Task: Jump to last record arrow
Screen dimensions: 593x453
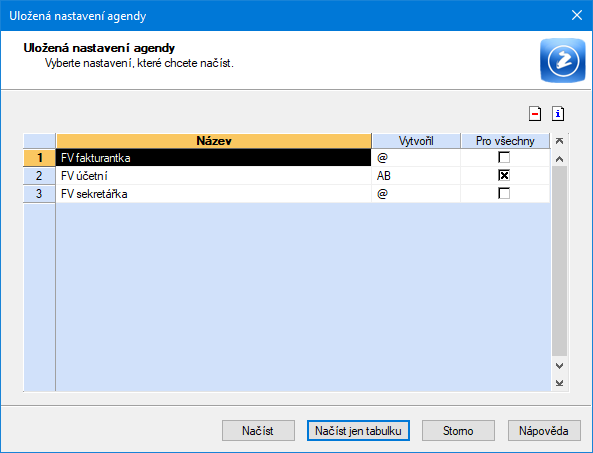Action: (x=560, y=383)
